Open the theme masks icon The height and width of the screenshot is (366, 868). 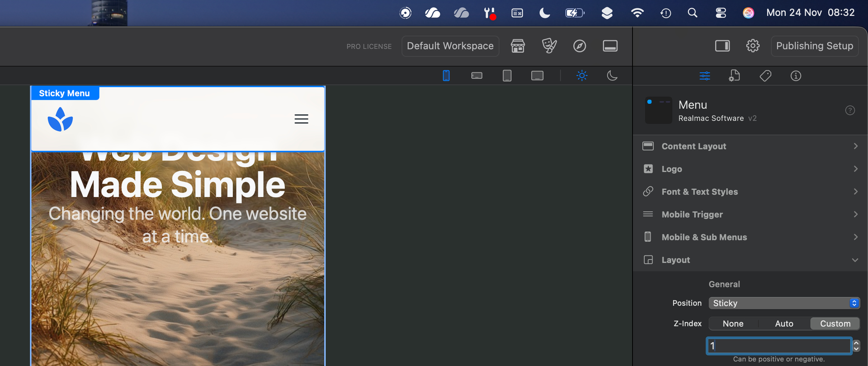click(x=549, y=46)
